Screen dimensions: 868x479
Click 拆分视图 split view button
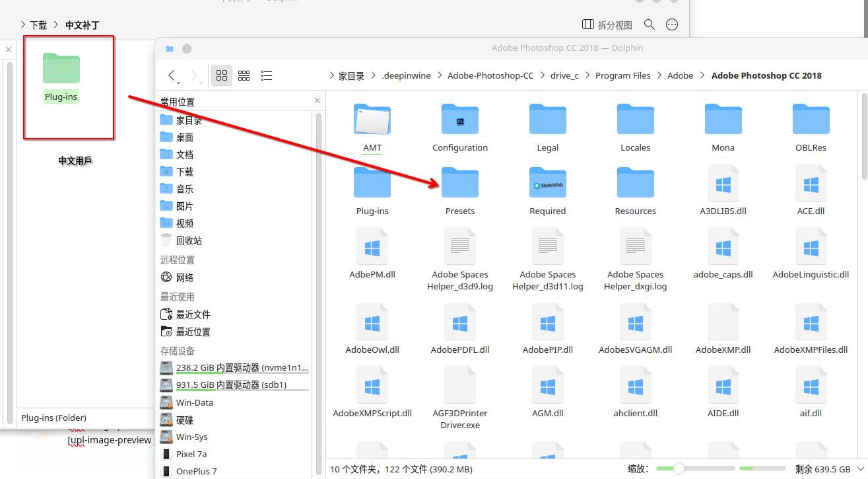coord(607,24)
